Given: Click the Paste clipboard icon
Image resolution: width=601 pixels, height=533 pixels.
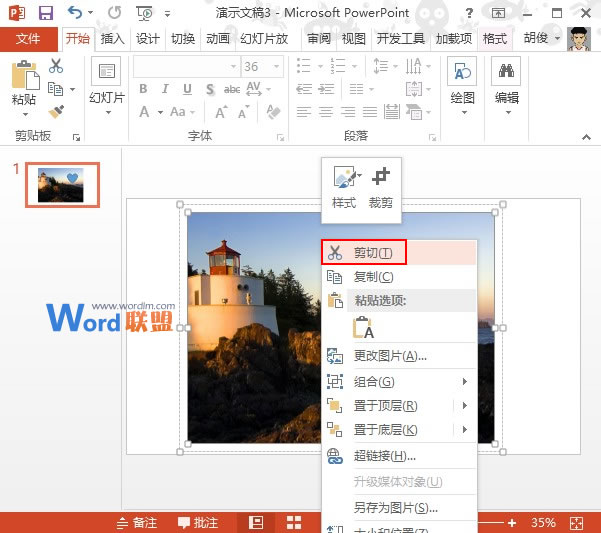Looking at the screenshot, I should (25, 75).
